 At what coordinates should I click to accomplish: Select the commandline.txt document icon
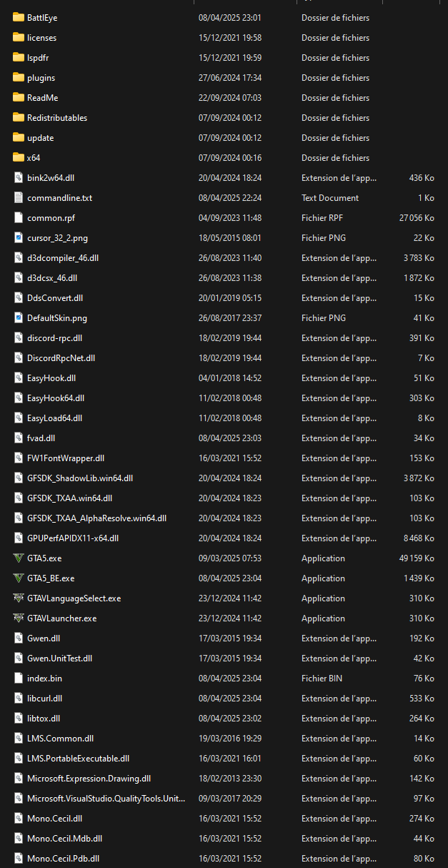19,197
